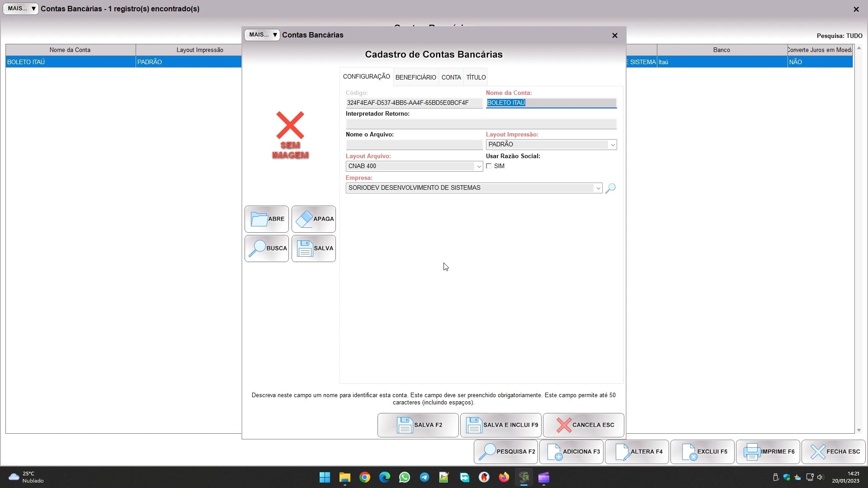Screen dimensions: 868x488
Task: Select the BOLETO ITAÚ row in list
Action: coord(70,62)
